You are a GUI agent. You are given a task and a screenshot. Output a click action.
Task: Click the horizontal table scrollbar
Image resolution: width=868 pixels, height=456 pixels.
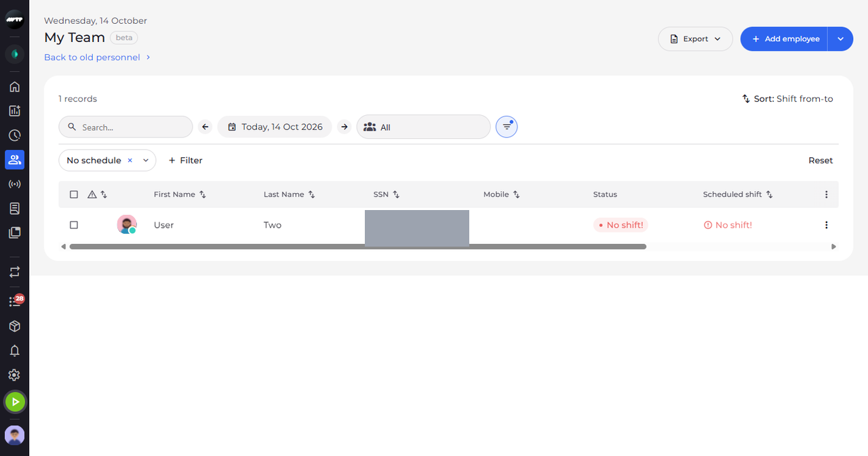pos(357,247)
